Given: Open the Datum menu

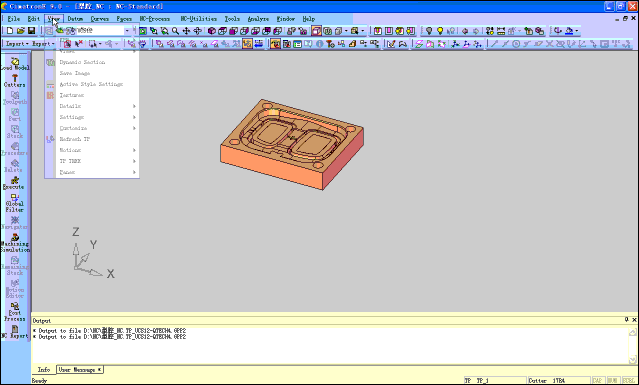Looking at the screenshot, I should point(75,19).
